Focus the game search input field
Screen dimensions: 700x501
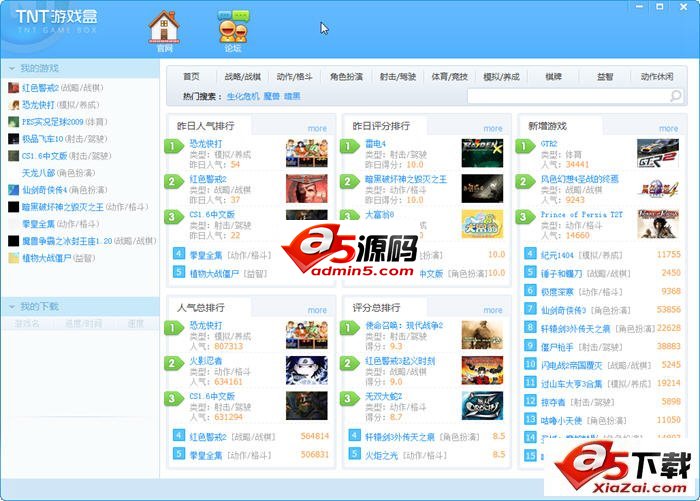tap(569, 96)
